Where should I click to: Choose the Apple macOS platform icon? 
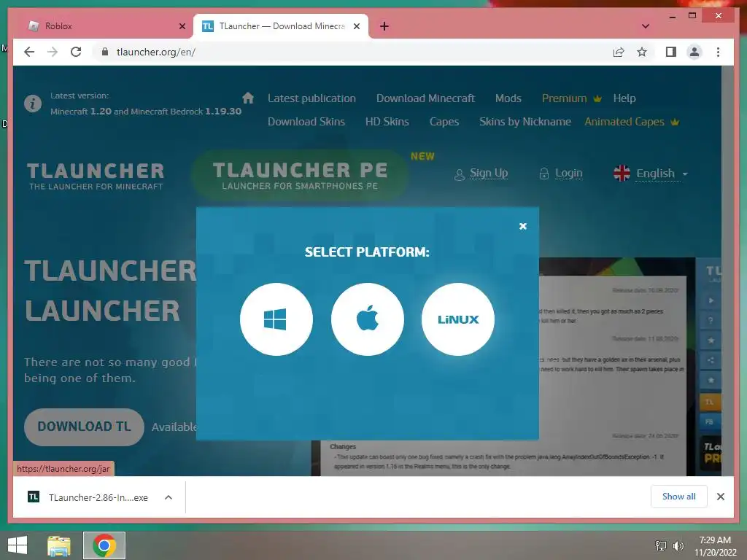[x=368, y=319]
